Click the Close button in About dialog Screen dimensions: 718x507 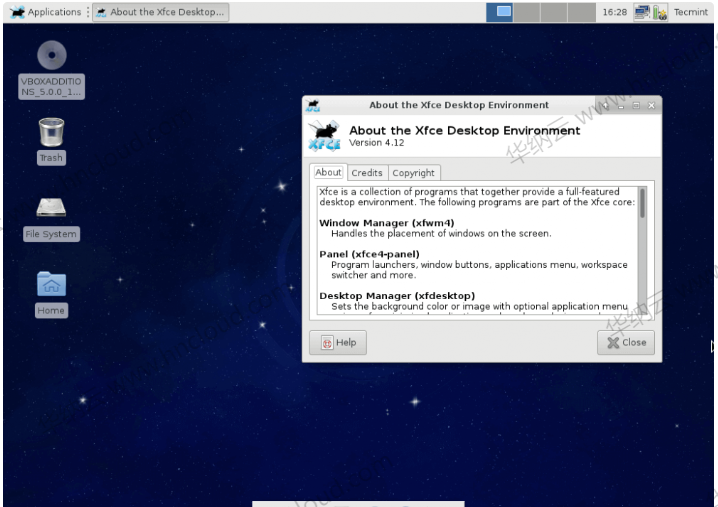(x=626, y=342)
